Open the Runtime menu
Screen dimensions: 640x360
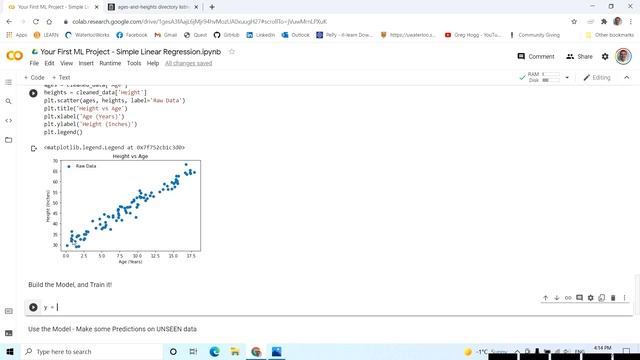click(110, 63)
